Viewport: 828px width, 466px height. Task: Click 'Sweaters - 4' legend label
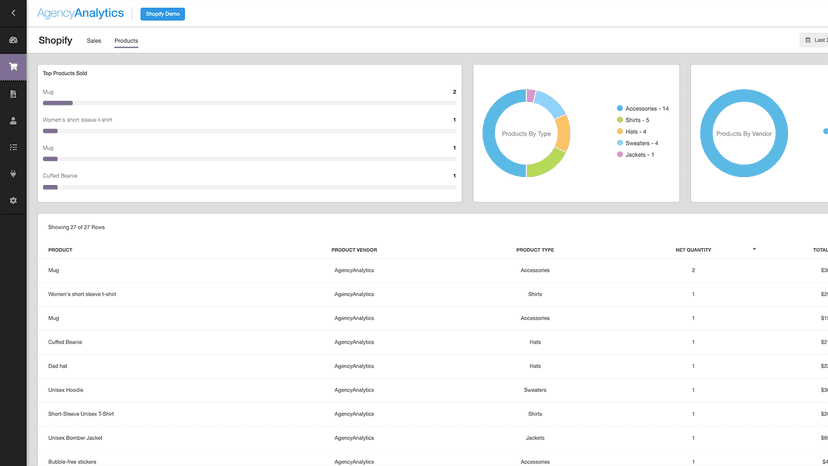(642, 143)
